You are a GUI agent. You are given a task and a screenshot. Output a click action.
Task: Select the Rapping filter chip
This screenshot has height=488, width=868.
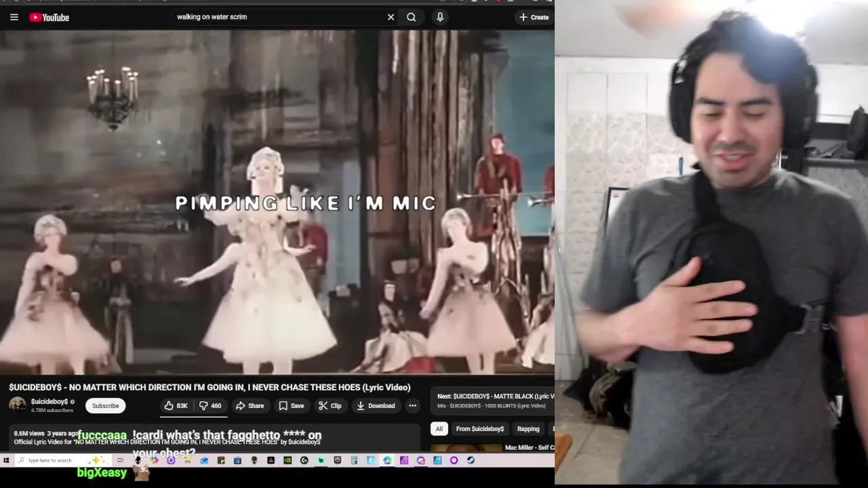click(x=528, y=428)
